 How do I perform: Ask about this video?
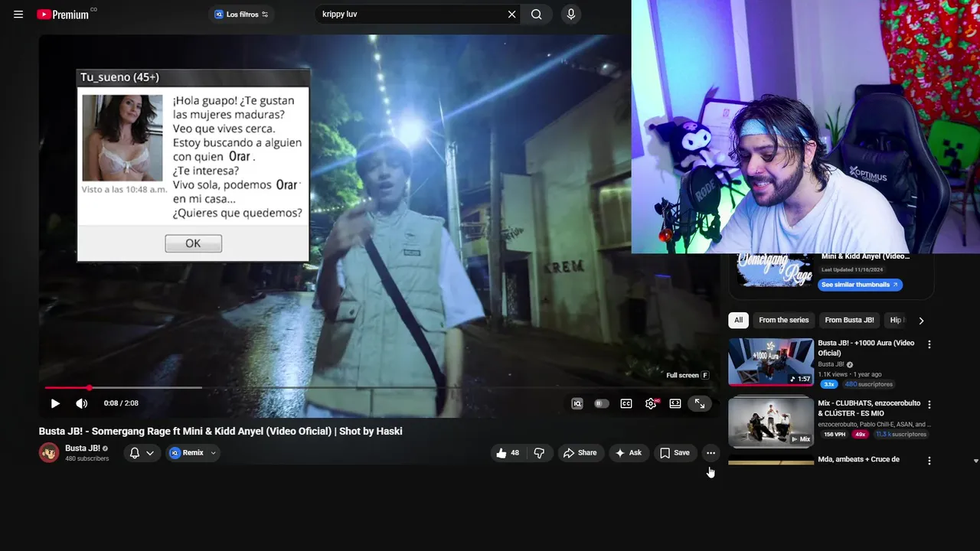629,453
